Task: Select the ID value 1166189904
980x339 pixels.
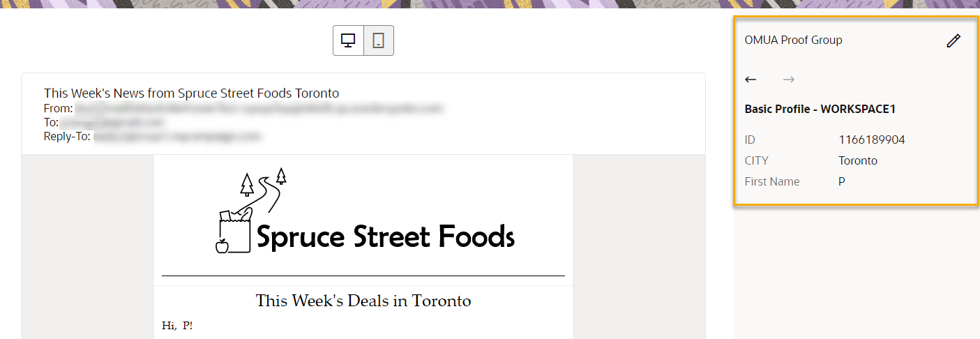Action: tap(871, 140)
